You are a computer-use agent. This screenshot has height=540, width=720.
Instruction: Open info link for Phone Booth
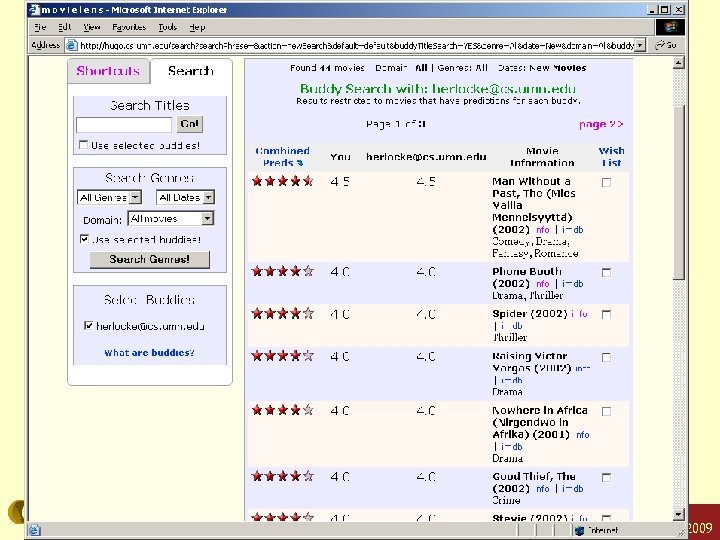click(x=542, y=284)
